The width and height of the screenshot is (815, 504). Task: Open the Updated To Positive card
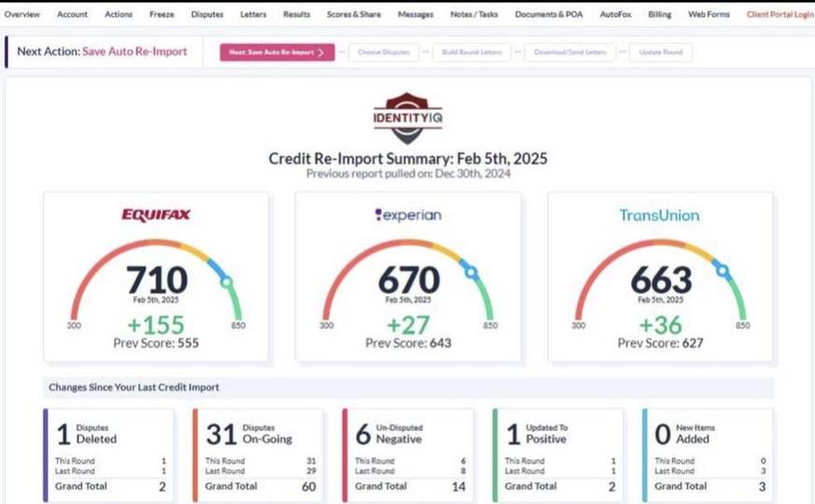click(557, 455)
